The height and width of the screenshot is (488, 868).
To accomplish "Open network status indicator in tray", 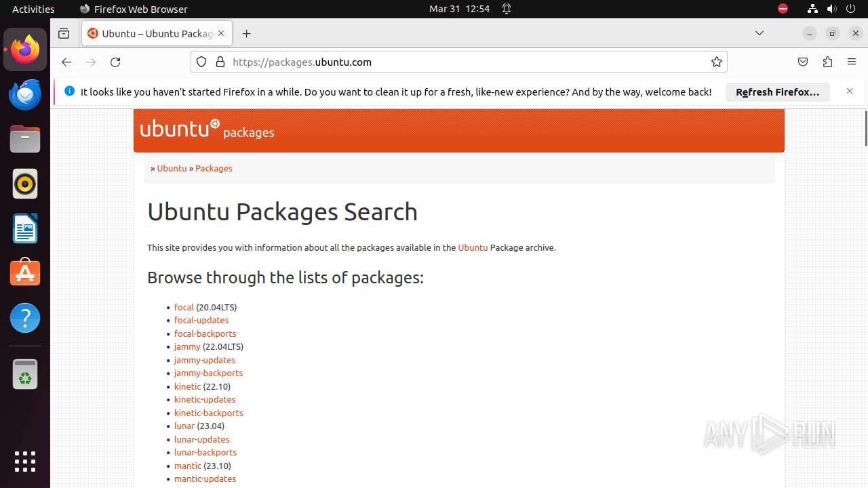I will coord(812,9).
